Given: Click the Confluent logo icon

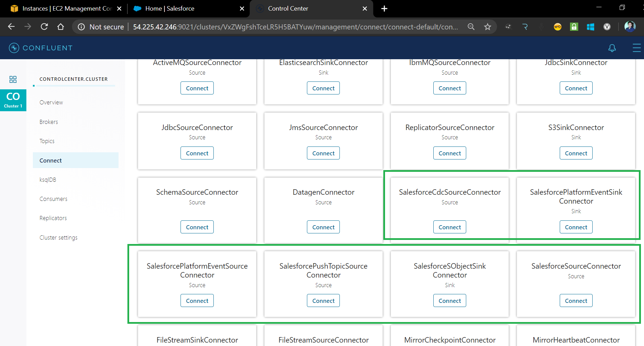Looking at the screenshot, I should 14,48.
